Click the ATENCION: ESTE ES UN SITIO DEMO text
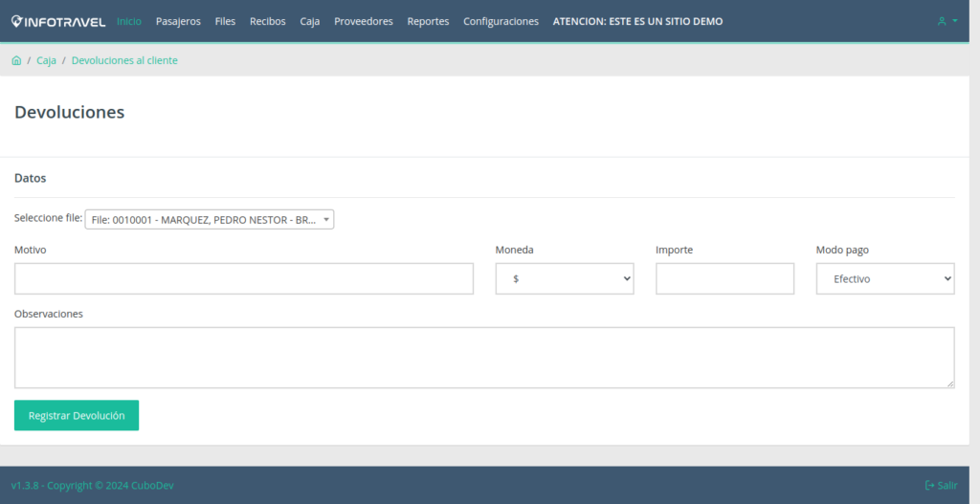980x504 pixels. click(637, 21)
